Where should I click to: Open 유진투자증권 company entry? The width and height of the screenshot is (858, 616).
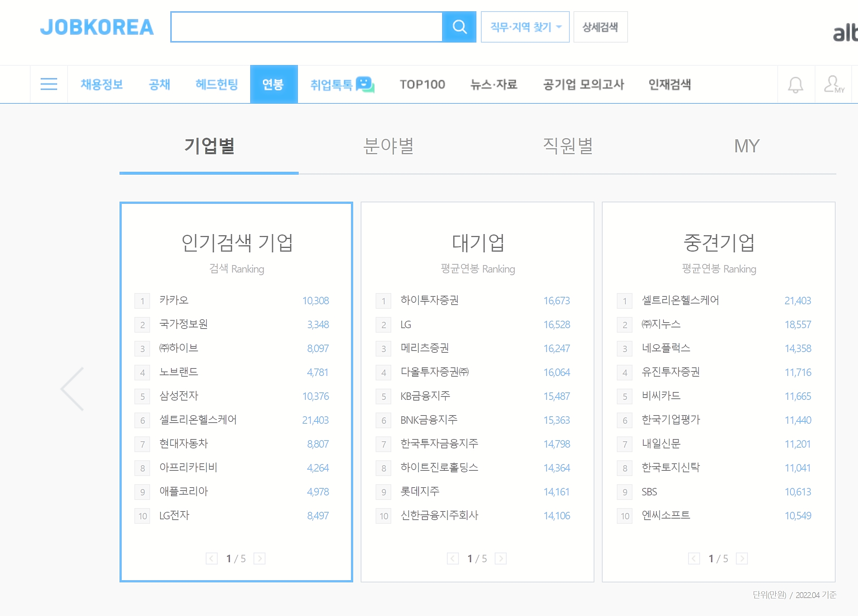(x=670, y=371)
